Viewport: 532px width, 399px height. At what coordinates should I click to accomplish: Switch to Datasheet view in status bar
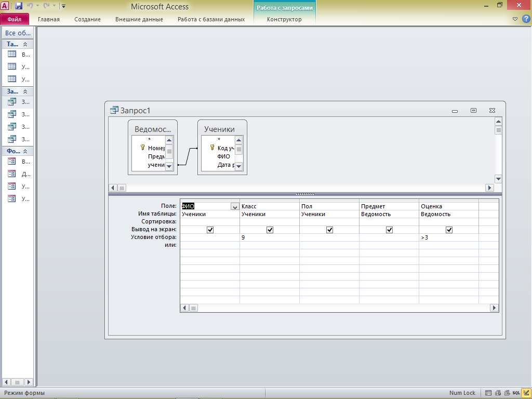tap(488, 393)
